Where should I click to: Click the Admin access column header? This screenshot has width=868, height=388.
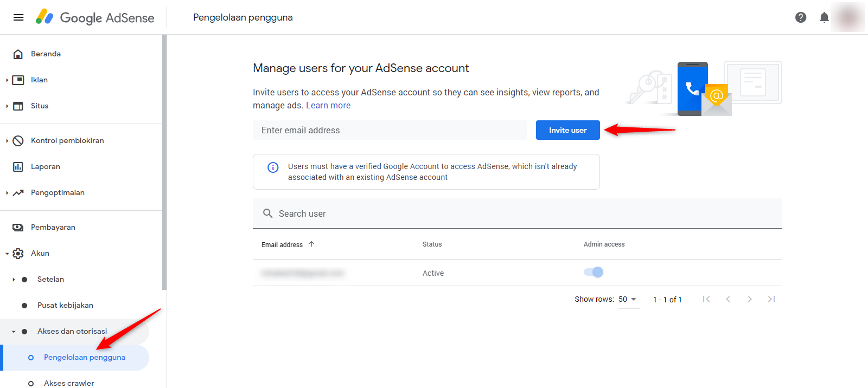(604, 244)
